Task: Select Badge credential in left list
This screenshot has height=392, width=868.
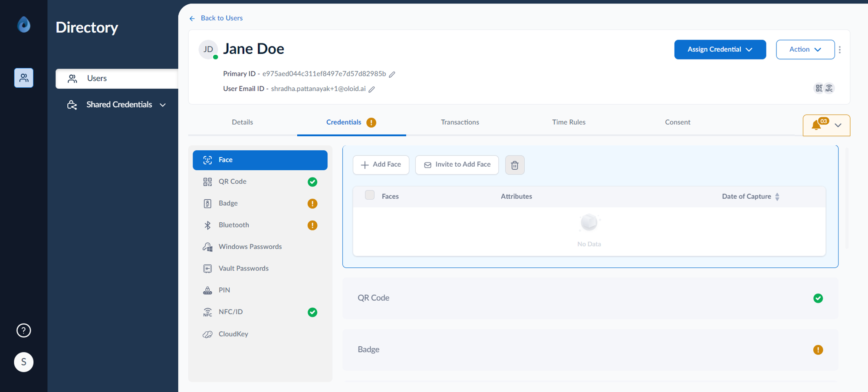Action: (x=260, y=204)
